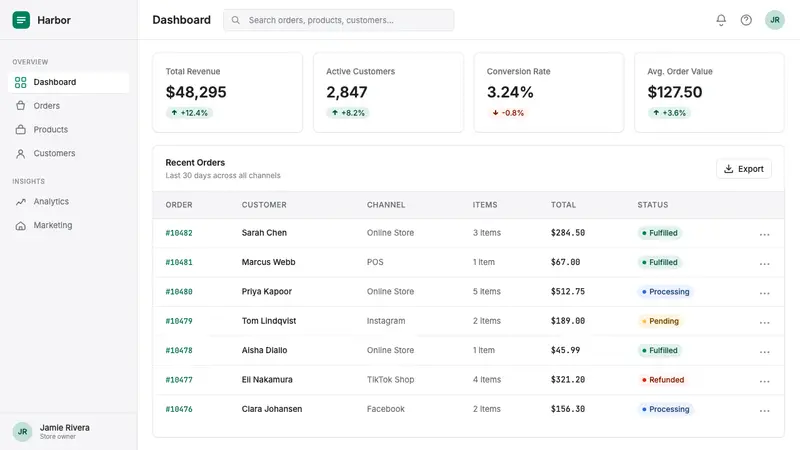Click Processing badge for Priya Kapoor
This screenshot has width=800, height=450.
pos(666,292)
